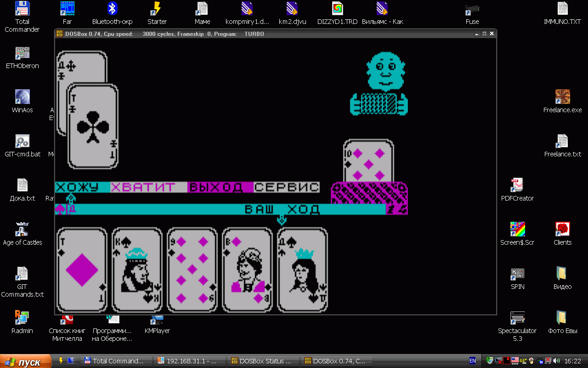Select the ХОЖУ menu option
The width and height of the screenshot is (588, 368).
point(83,187)
